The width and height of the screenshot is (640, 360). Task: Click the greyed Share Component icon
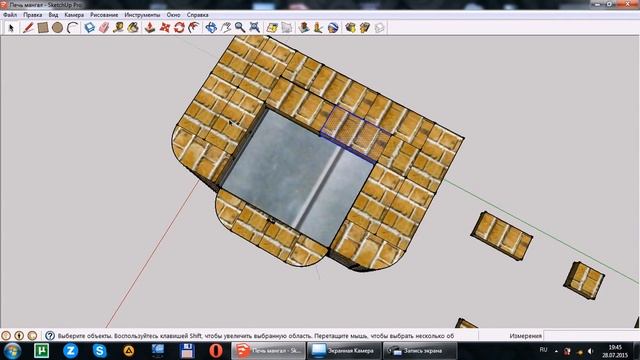[379, 28]
